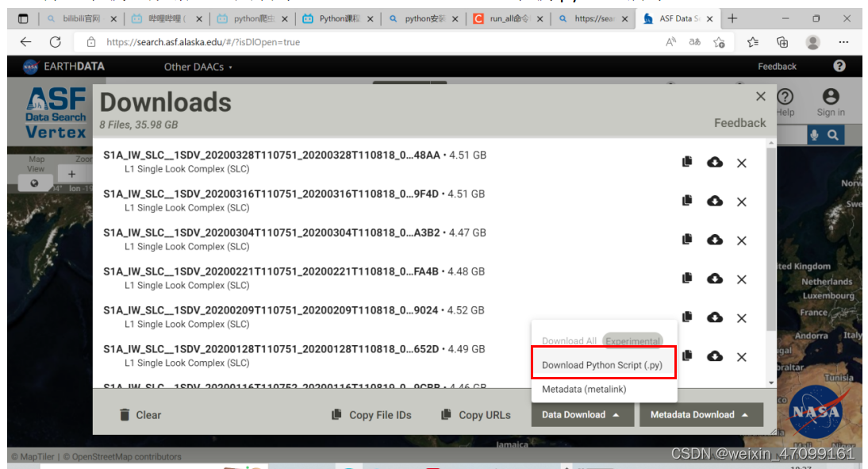Download the 20200209 SLC file via cloud icon
The width and height of the screenshot is (868, 469).
tap(715, 317)
